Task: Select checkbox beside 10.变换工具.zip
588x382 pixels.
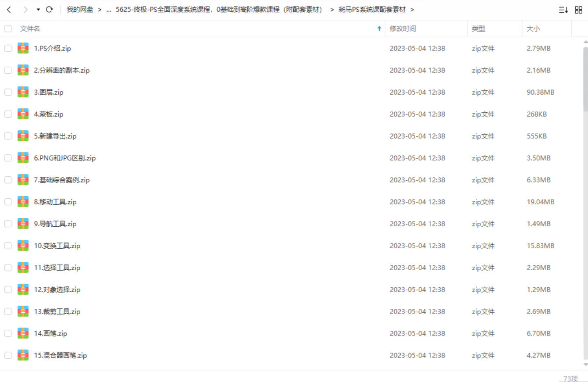Action: pos(8,246)
